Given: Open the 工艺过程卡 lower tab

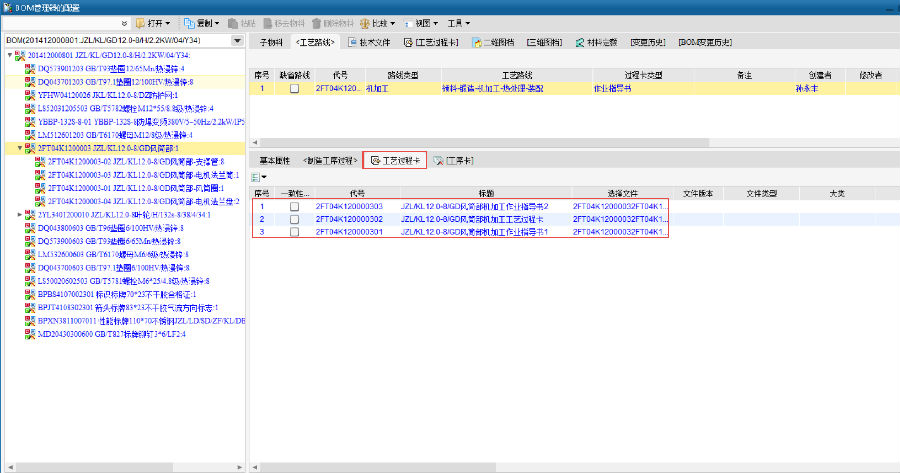Looking at the screenshot, I should 395,160.
